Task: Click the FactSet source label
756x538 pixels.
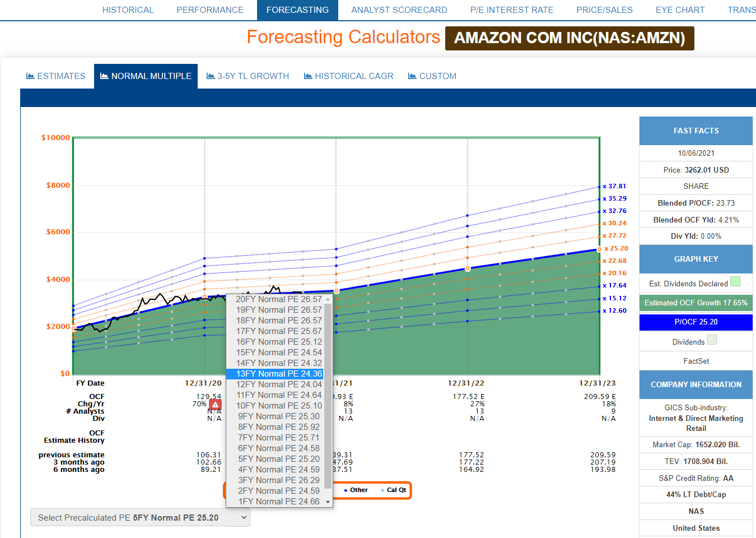Action: pyautogui.click(x=696, y=361)
